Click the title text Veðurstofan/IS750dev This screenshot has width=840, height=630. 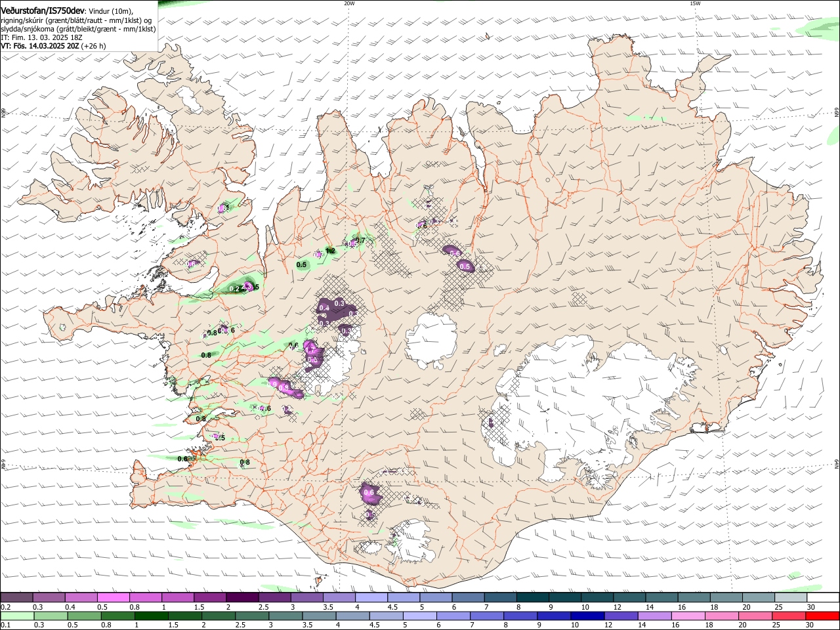43,10
